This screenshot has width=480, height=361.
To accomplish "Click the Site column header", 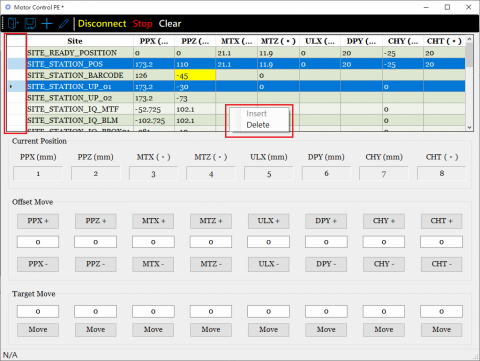I will point(75,41).
